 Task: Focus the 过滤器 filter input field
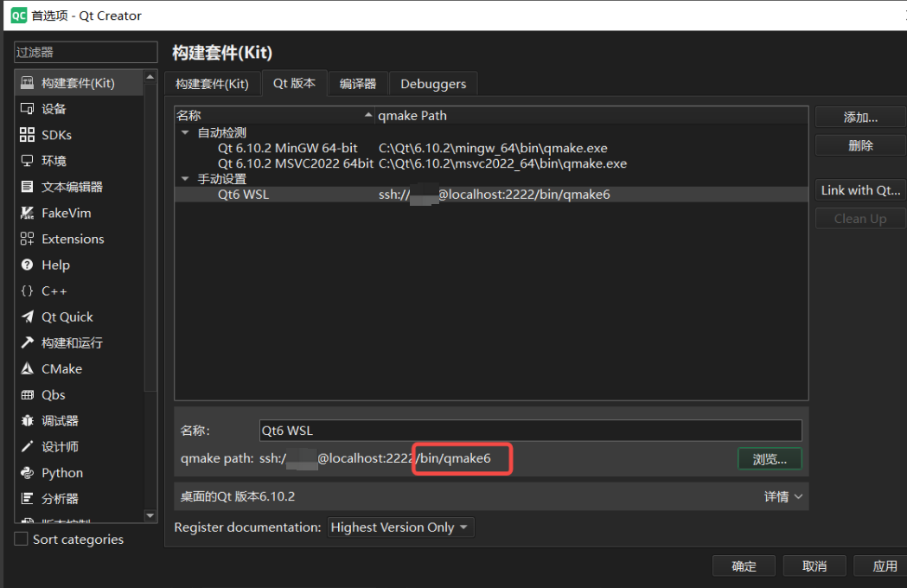[x=86, y=52]
